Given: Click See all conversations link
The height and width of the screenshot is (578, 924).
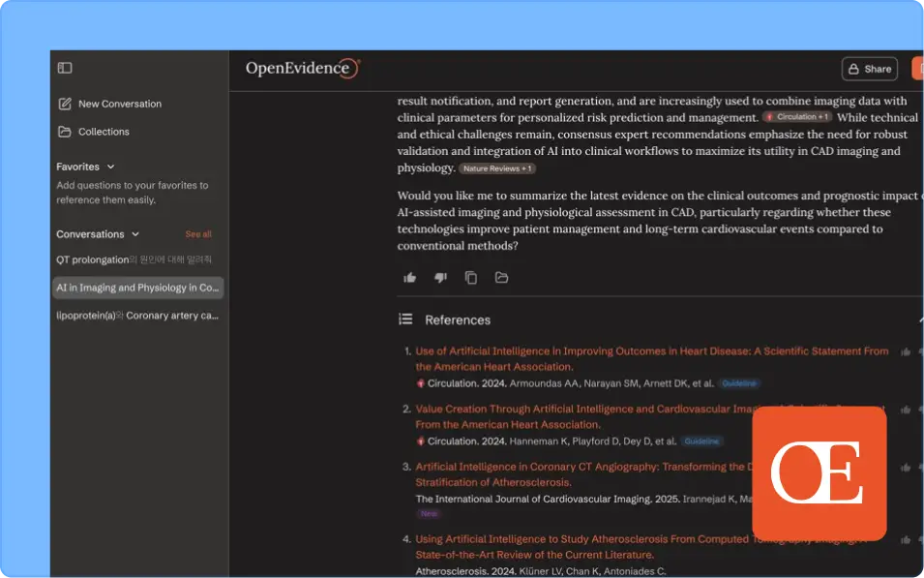Looking at the screenshot, I should point(198,234).
